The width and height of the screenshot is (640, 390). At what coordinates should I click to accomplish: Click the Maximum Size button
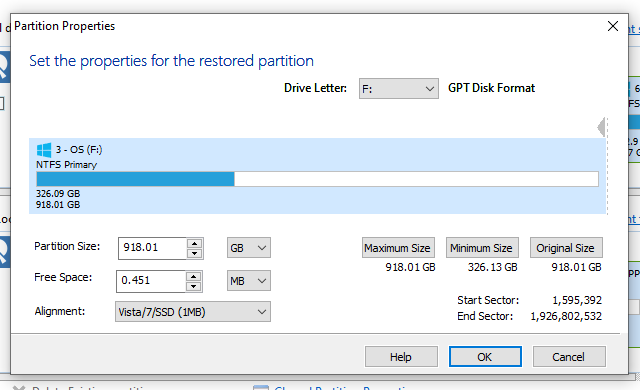pos(398,248)
